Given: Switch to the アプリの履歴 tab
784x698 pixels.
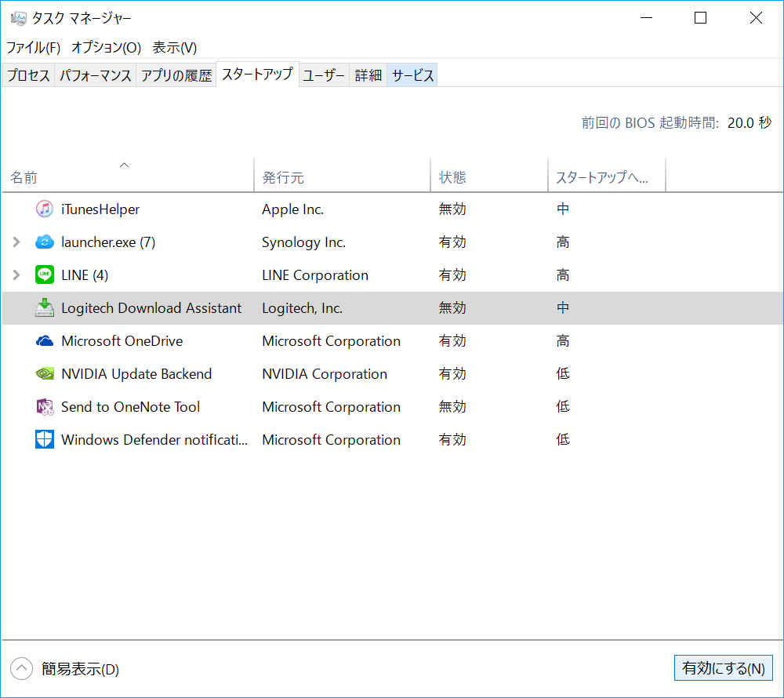Looking at the screenshot, I should pos(176,75).
